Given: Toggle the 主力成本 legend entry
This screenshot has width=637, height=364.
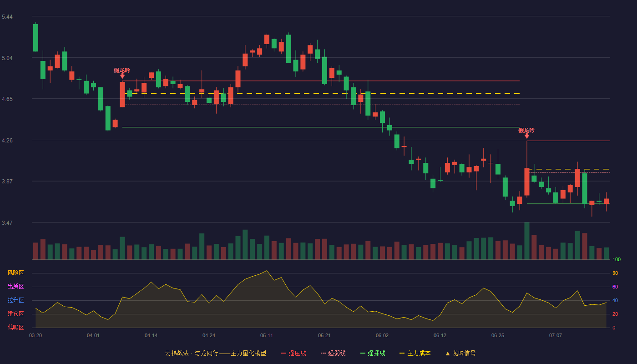Looking at the screenshot, I should click(x=415, y=354).
